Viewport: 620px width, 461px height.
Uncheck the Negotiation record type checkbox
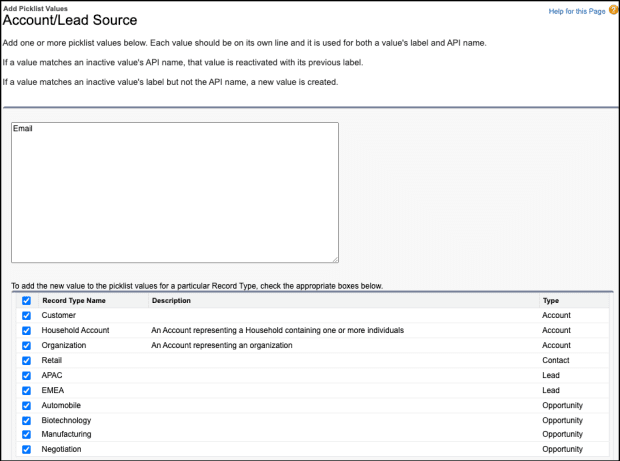(x=26, y=450)
